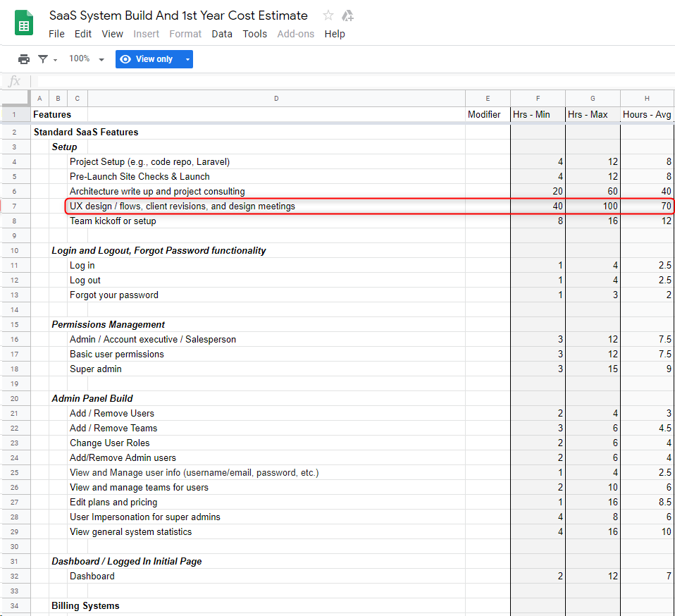Select the Billing Systems cell

click(x=85, y=605)
